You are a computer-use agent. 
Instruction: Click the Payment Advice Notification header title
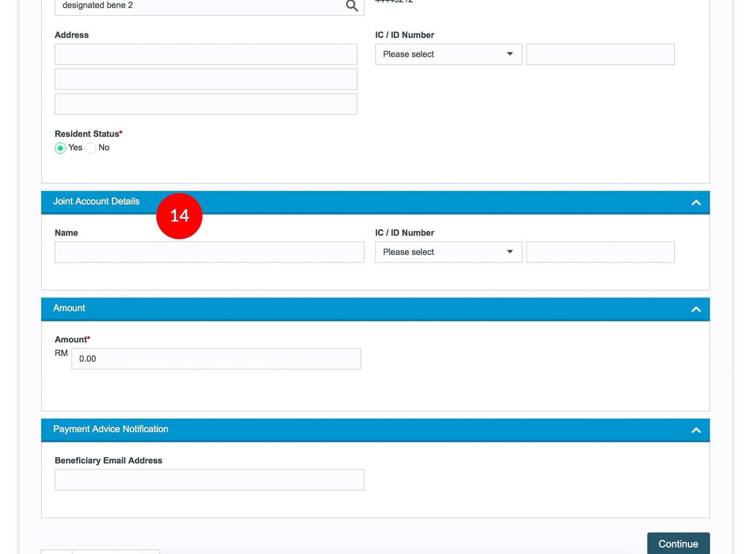point(110,429)
